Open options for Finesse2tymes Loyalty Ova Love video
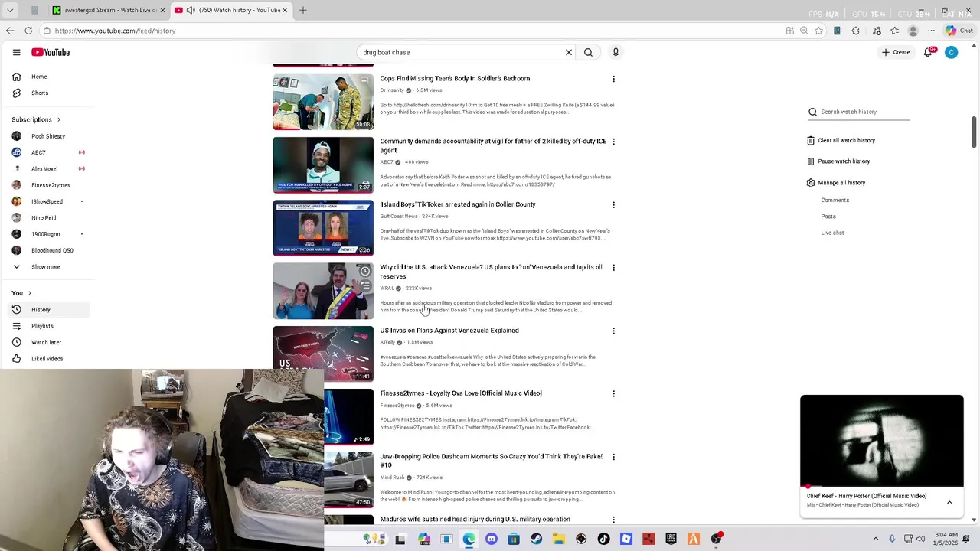The width and height of the screenshot is (980, 551). click(613, 393)
